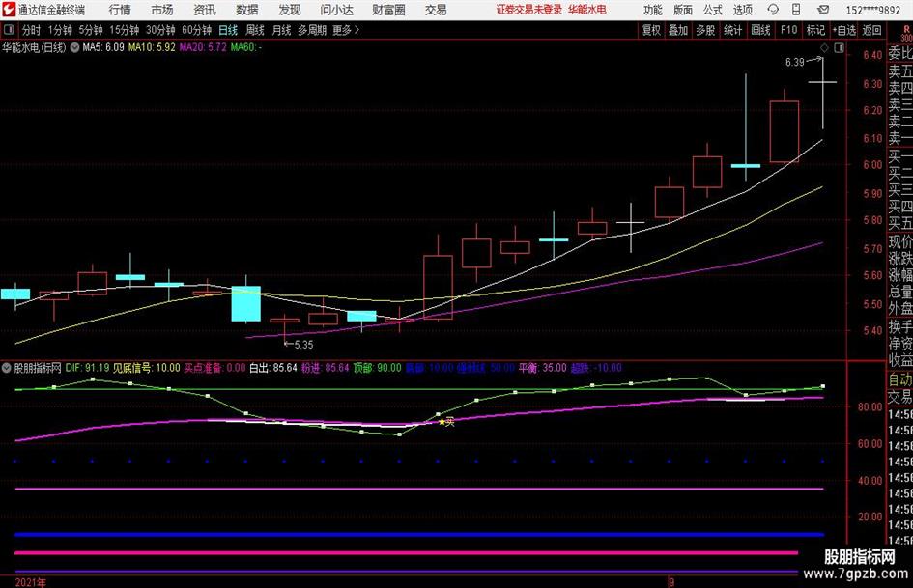Open the 财富圈 menu
This screenshot has width=913, height=588.
pos(389,10)
